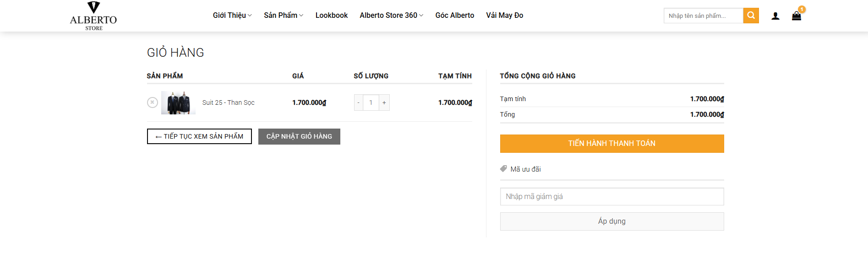The height and width of the screenshot is (264, 868).
Task: Open the Lookbook menu item
Action: (331, 16)
